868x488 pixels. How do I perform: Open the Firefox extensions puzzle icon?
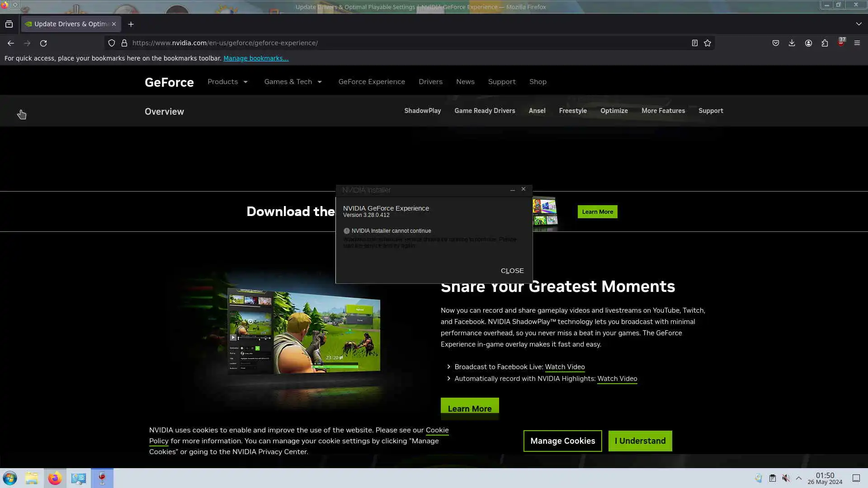825,43
